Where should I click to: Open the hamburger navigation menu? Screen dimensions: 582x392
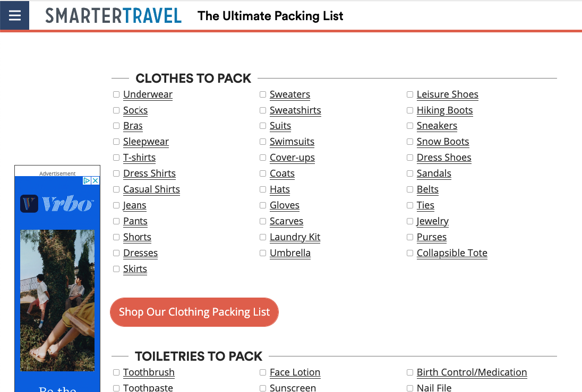[x=14, y=15]
